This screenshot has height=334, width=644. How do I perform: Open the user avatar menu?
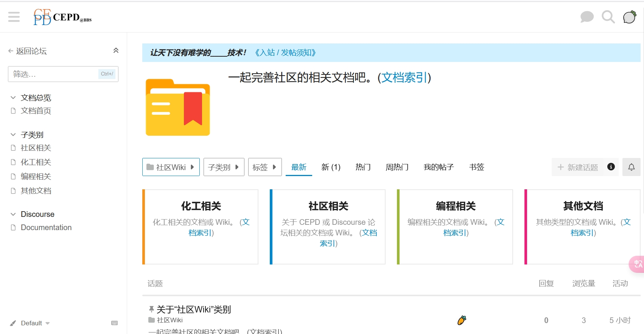(630, 17)
